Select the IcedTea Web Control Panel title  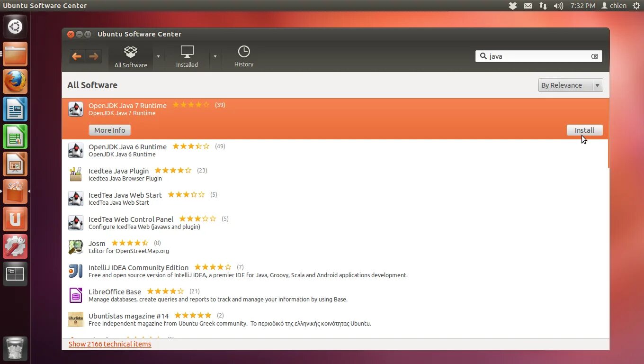(131, 219)
